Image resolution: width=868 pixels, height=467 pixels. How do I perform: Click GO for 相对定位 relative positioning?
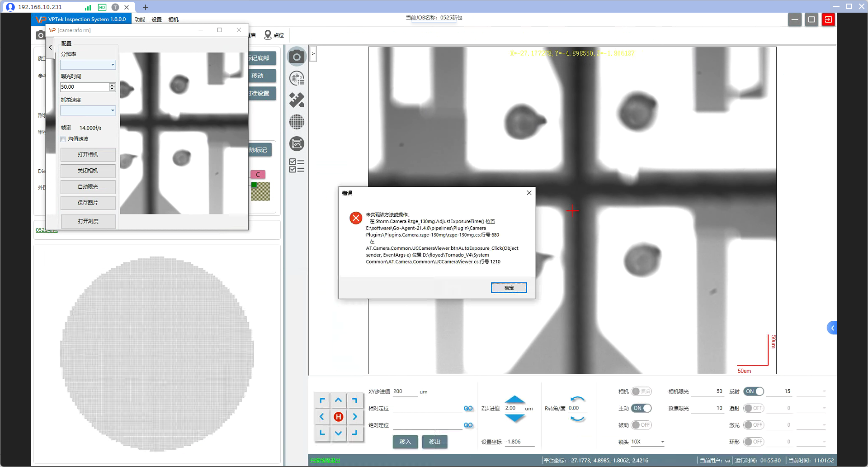tap(468, 408)
